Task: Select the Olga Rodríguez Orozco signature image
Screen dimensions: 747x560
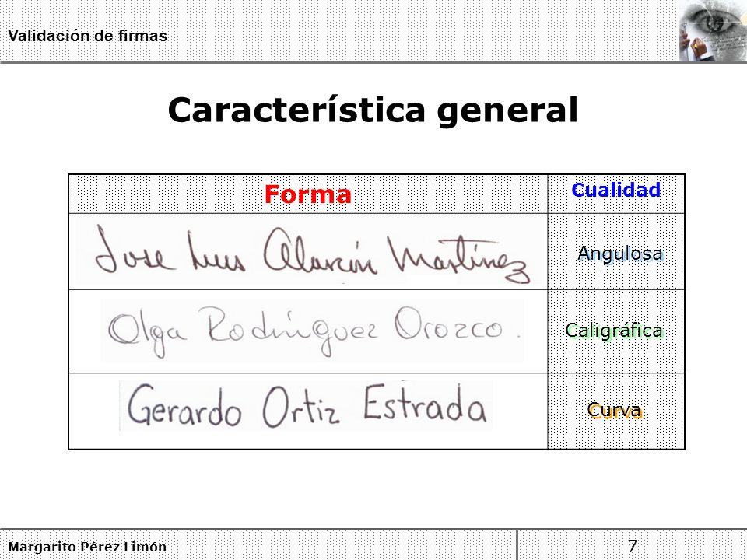Action: coord(312,331)
